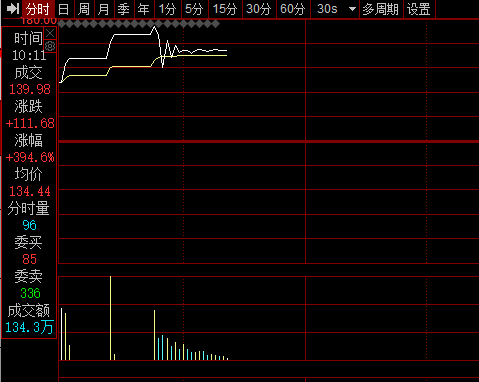Select the 年 yearly period tab
Viewport: 479px width, 382px height.
pos(144,9)
